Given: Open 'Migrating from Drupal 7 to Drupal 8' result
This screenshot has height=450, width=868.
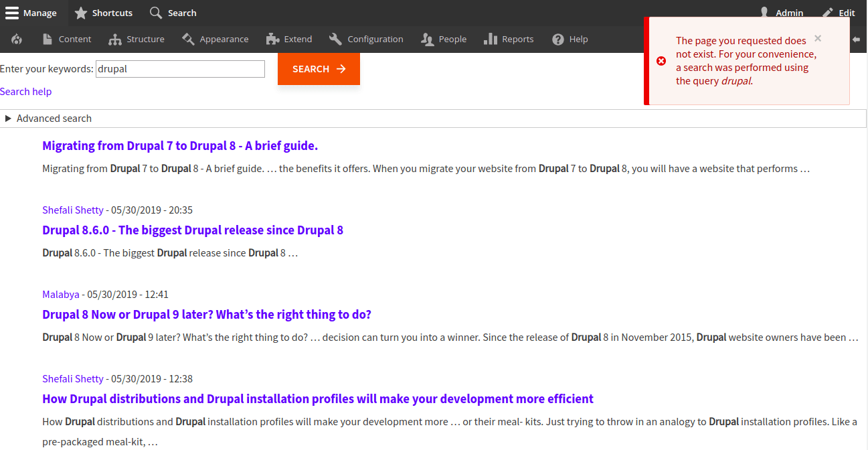Looking at the screenshot, I should click(180, 146).
